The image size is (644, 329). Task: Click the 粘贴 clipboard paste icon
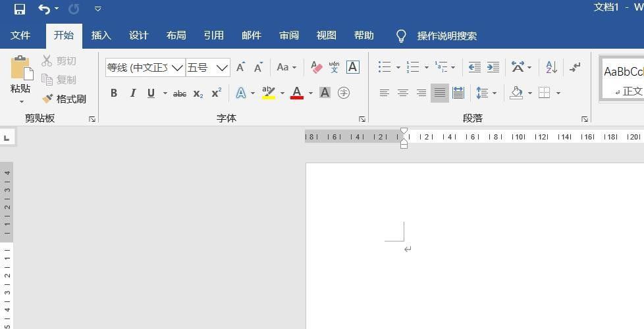click(x=21, y=67)
